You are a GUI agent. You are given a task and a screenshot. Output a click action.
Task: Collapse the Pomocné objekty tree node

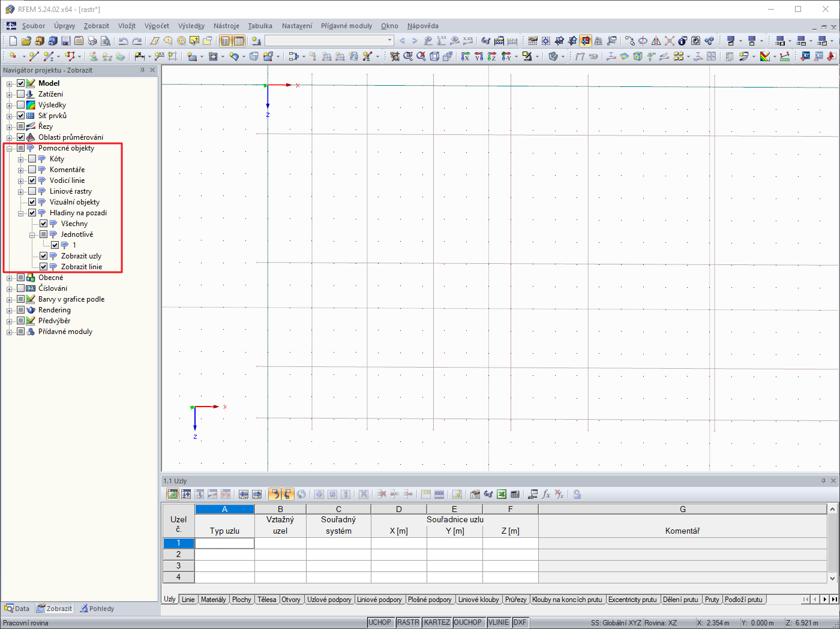(10, 148)
